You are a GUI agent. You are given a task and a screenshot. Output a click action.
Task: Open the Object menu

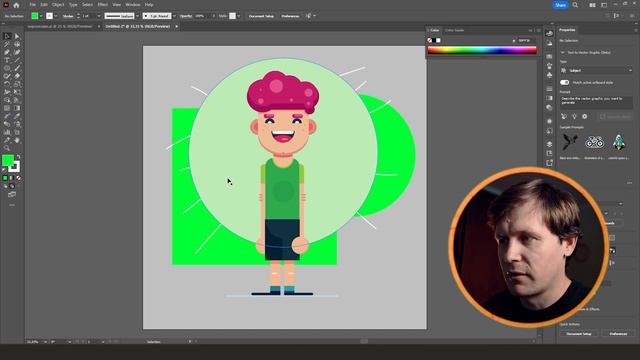(58, 5)
